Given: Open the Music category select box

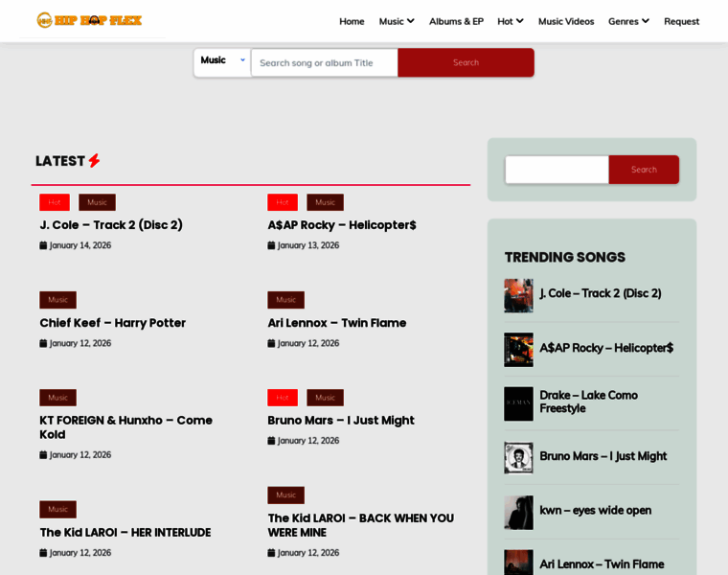Looking at the screenshot, I should pyautogui.click(x=222, y=62).
